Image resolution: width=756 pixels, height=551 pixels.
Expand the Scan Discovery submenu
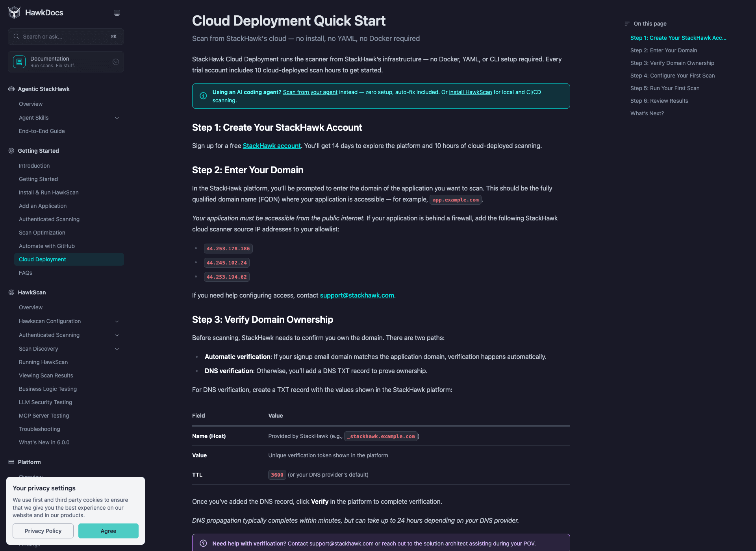[117, 349]
